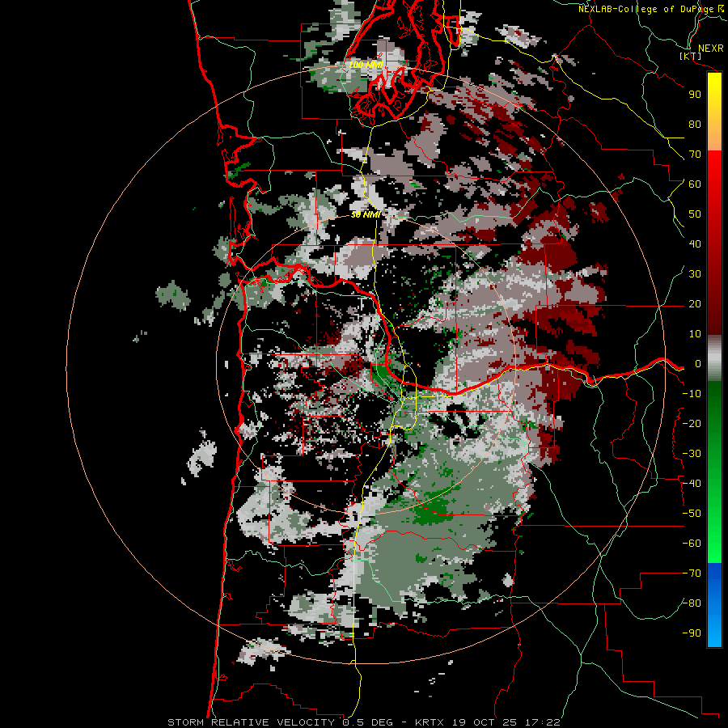Viewport: 728px width, 728px height.
Task: Click the -30 value on velocity scale
Action: tap(692, 454)
